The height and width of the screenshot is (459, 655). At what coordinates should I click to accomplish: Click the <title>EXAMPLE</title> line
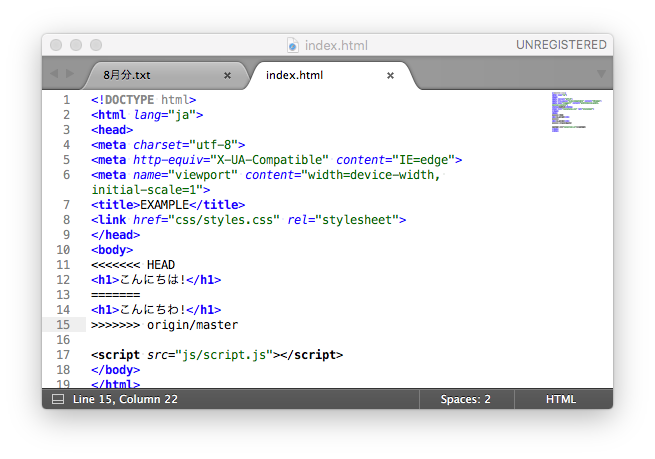click(x=168, y=205)
